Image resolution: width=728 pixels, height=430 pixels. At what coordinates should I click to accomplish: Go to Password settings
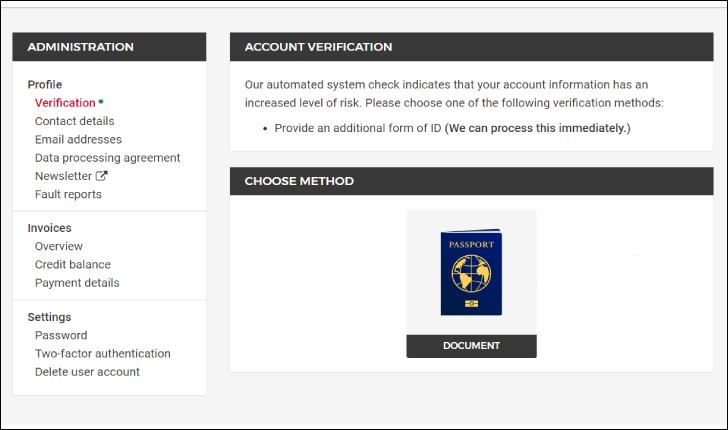coord(61,335)
